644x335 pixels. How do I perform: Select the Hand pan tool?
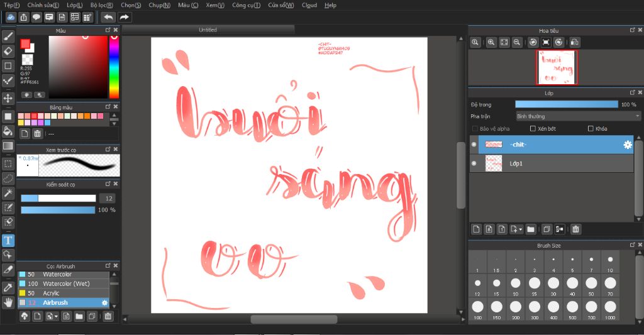[x=8, y=302]
